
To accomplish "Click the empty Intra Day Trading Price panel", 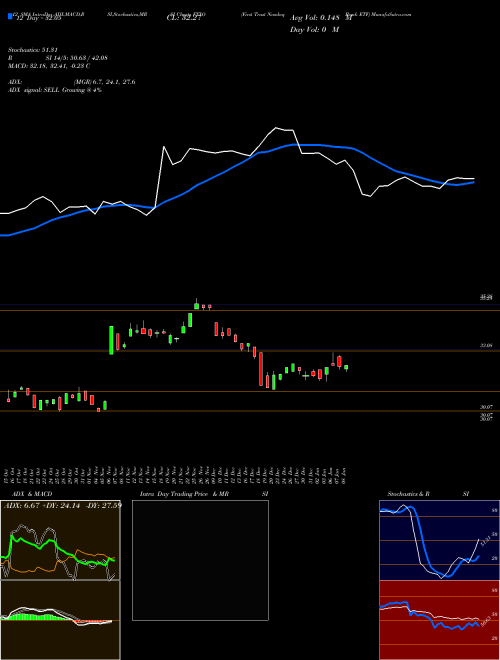I will (200, 560).
